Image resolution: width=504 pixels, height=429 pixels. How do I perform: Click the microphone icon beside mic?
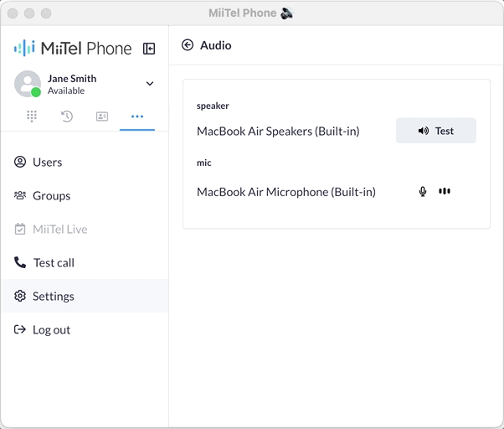[423, 192]
